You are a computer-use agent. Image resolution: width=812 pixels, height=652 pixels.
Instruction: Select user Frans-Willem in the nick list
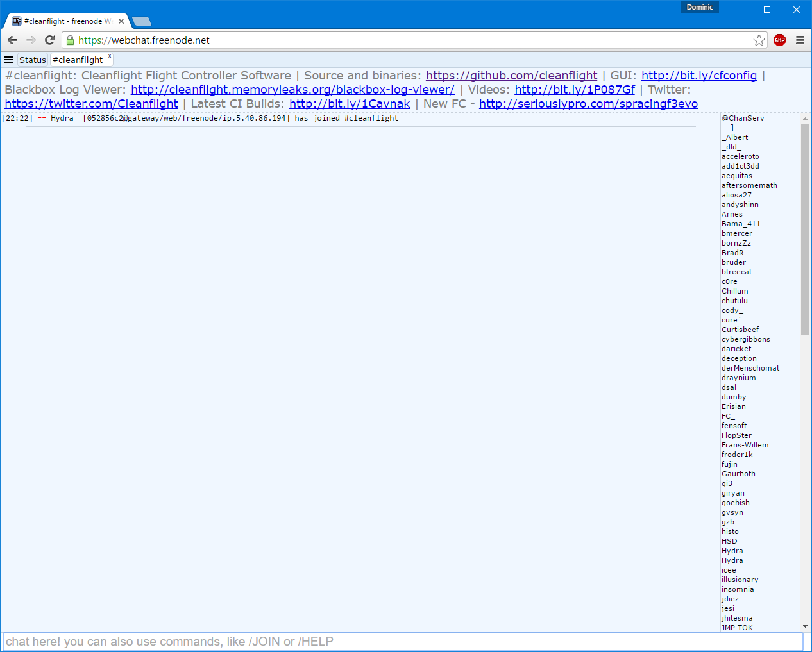745,445
